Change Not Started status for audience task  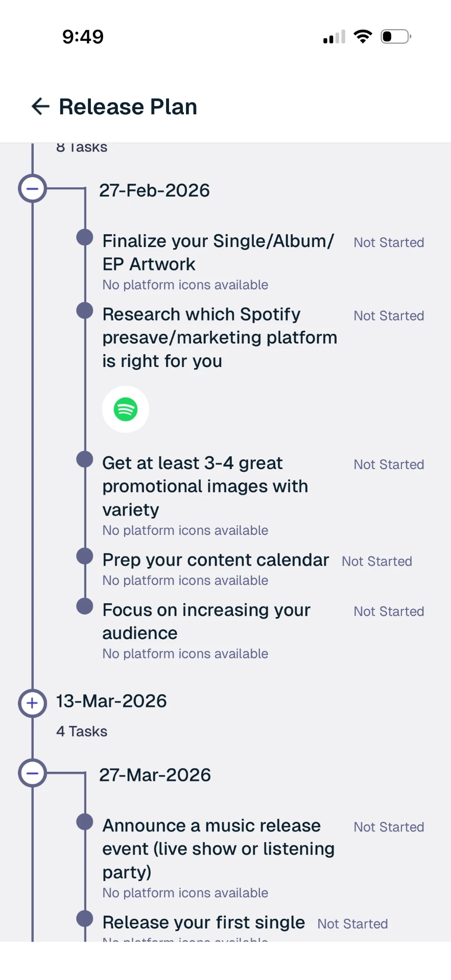click(389, 611)
